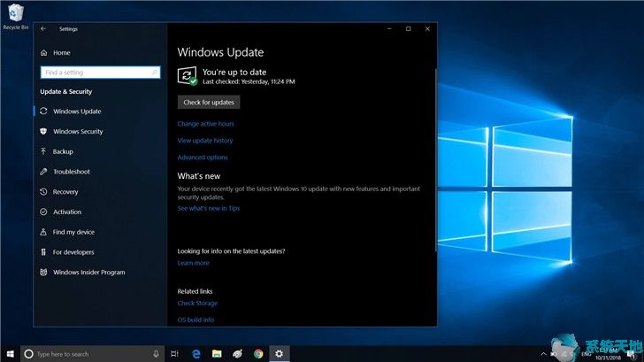Click the Settings window vertical scrollbar

[x=435, y=160]
